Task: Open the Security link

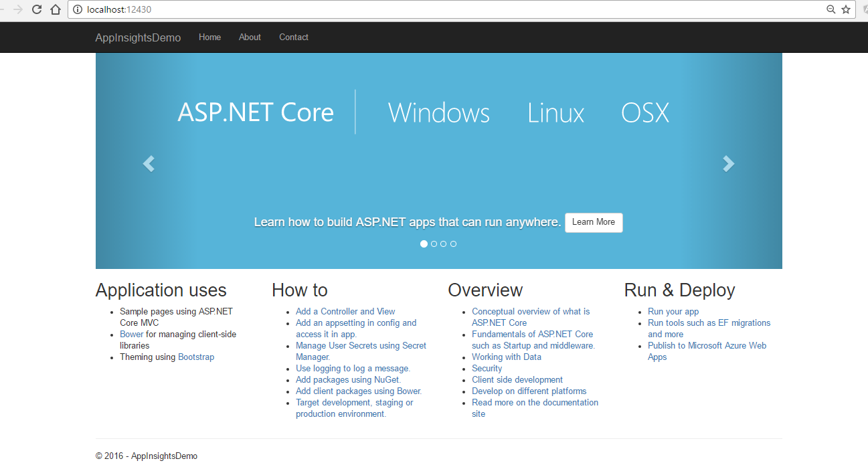Action: pos(487,368)
